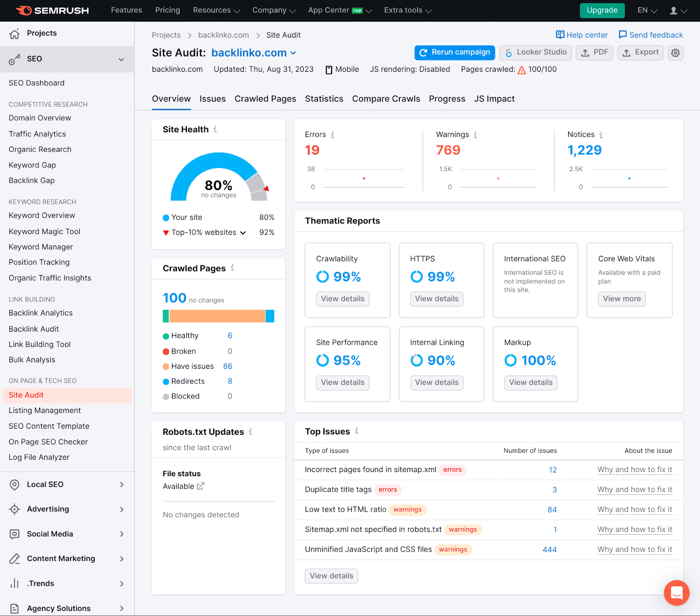Open the EN language dropdown
The height and width of the screenshot is (616, 700).
coord(647,10)
